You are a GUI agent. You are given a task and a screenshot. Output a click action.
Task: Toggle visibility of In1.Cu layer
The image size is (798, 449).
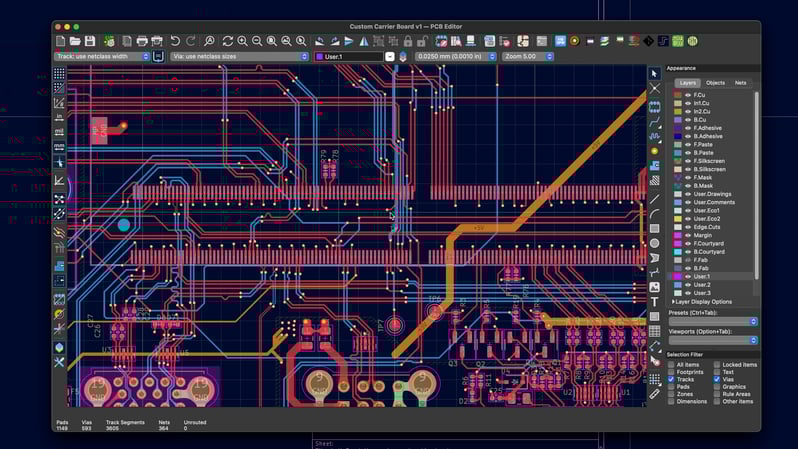(x=688, y=103)
